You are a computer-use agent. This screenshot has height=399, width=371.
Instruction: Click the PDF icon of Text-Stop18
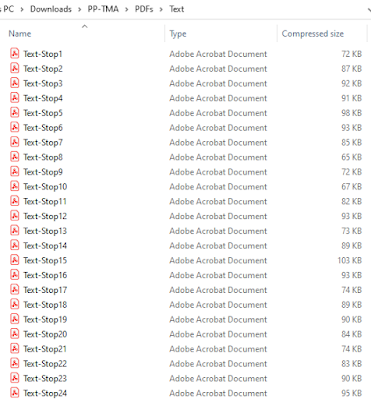click(x=14, y=304)
